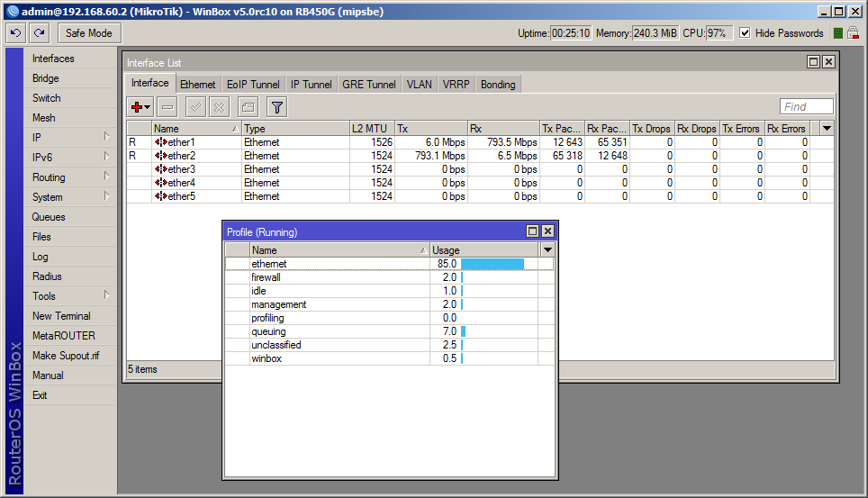Open Bridge in the sidebar menu
The image size is (868, 498).
click(45, 78)
